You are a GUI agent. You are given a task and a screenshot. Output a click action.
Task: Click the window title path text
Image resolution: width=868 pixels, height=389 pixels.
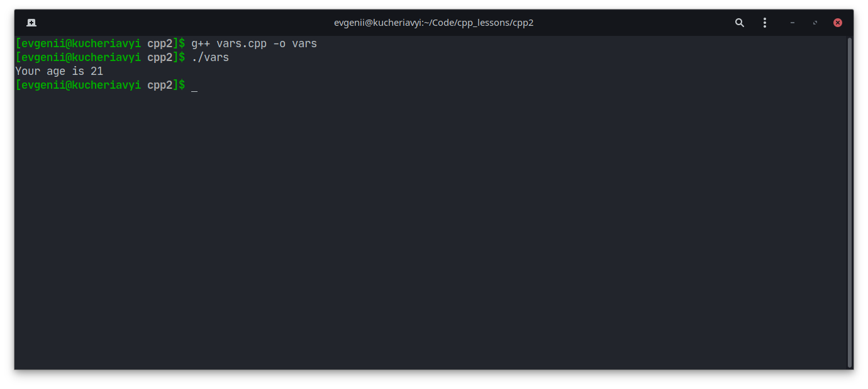point(433,23)
